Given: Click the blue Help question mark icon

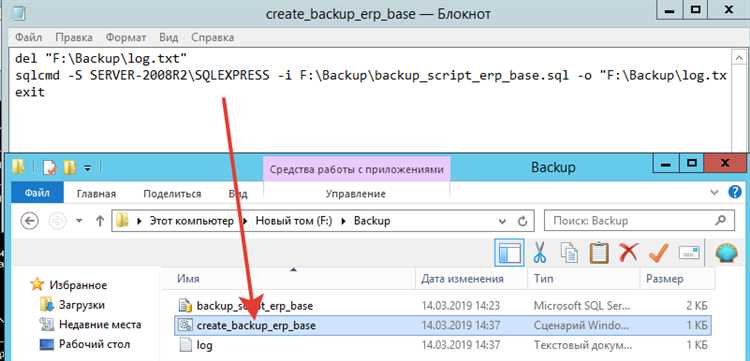Looking at the screenshot, I should 735,192.
